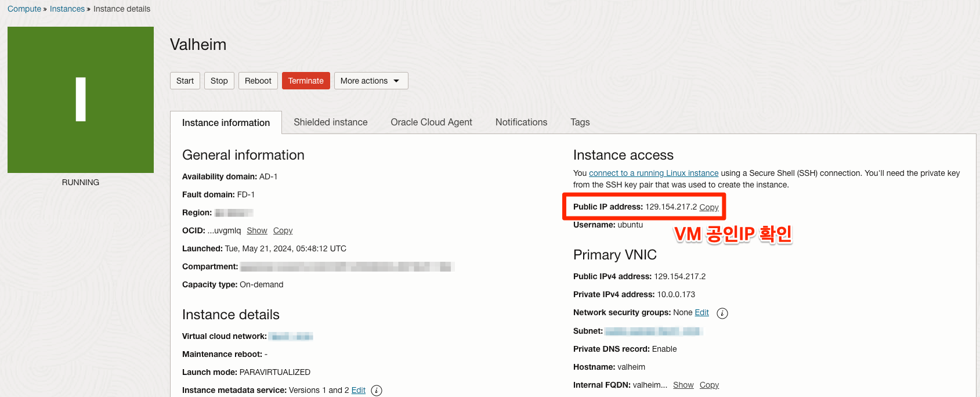Select the Instance information tab

coord(226,122)
